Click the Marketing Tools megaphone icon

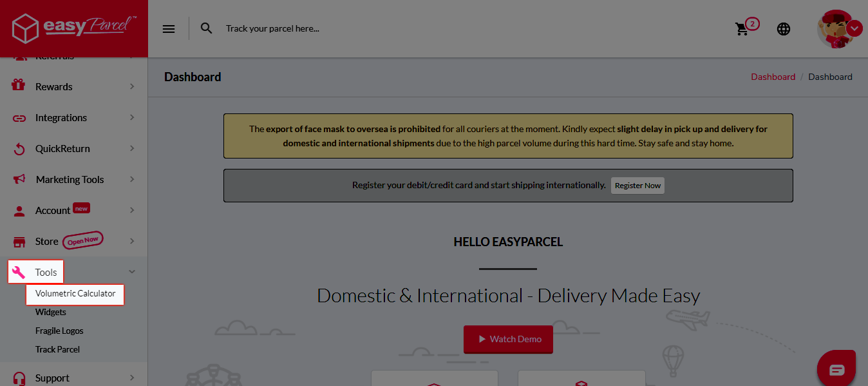click(18, 179)
